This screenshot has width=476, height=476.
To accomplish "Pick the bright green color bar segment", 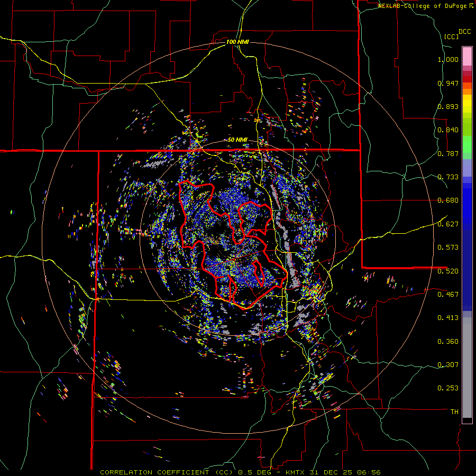I will [x=467, y=144].
